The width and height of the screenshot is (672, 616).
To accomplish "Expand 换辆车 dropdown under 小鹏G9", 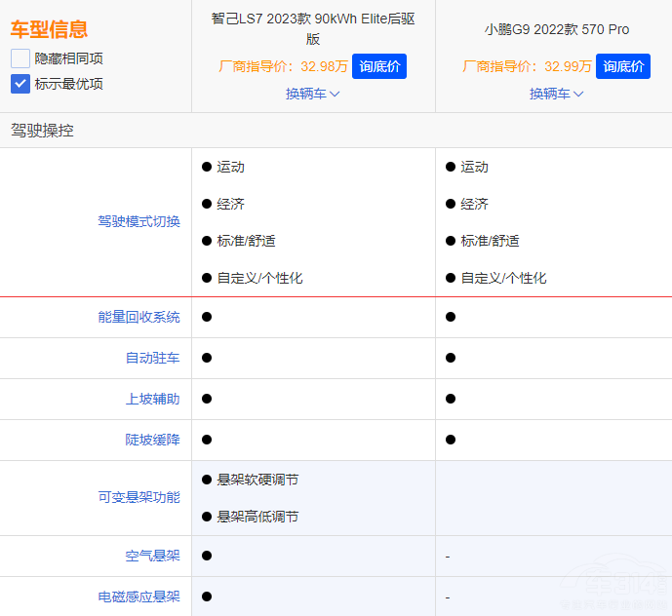I will pos(556,94).
